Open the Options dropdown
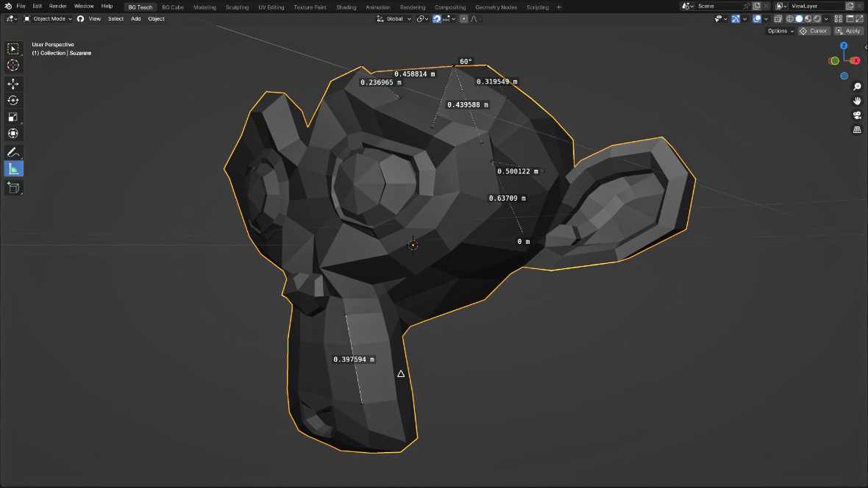Image resolution: width=868 pixels, height=488 pixels. [780, 31]
